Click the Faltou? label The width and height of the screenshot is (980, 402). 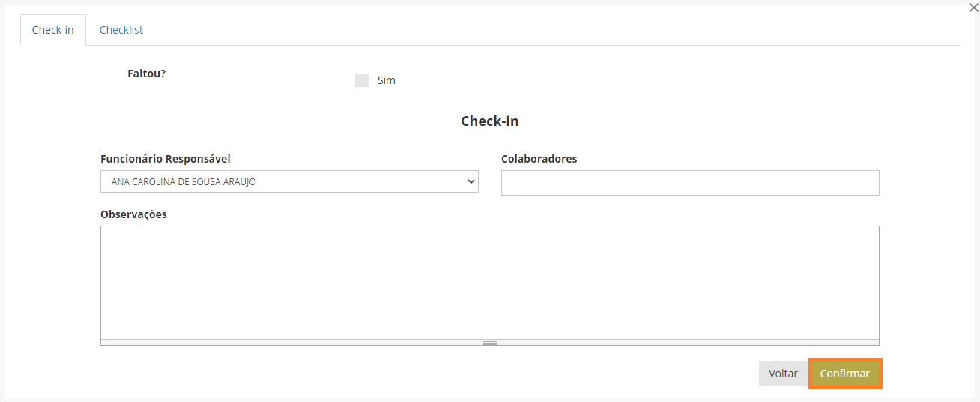(x=147, y=73)
